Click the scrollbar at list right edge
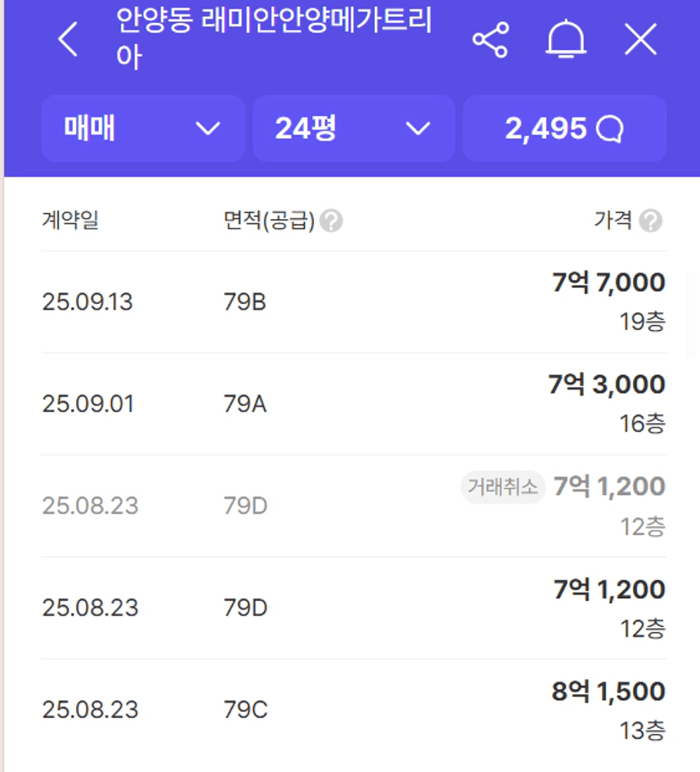Image resolution: width=700 pixels, height=772 pixels. 692,313
